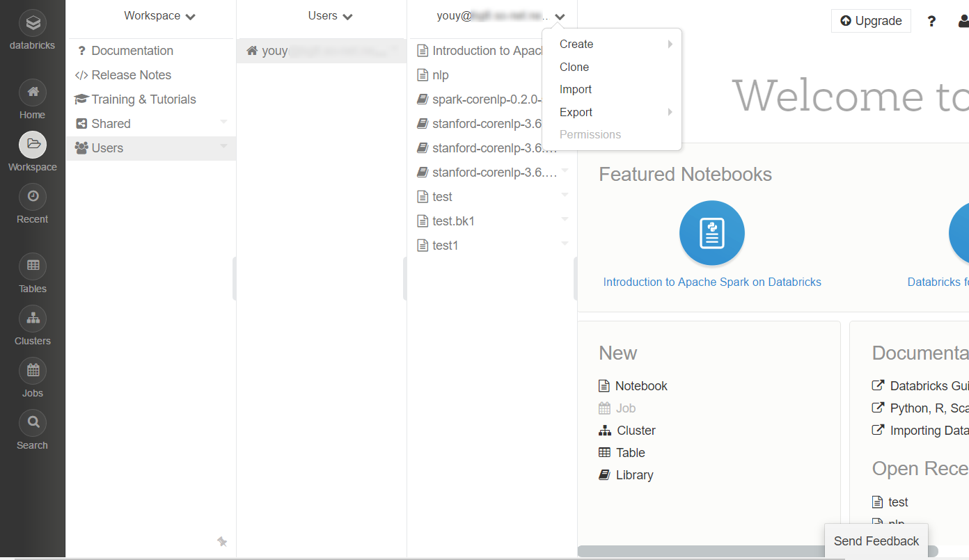The width and height of the screenshot is (969, 560).
Task: Click the Training & Tutorials graduation cap icon
Action: point(81,99)
